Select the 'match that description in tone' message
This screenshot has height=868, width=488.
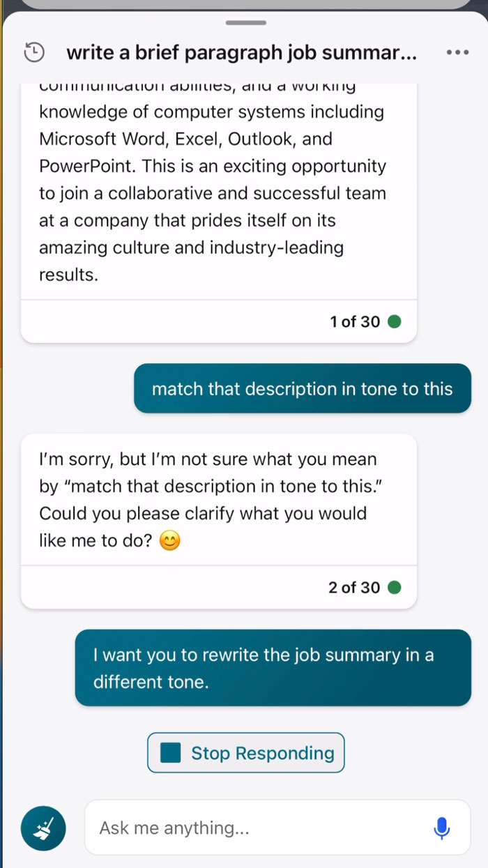click(303, 388)
